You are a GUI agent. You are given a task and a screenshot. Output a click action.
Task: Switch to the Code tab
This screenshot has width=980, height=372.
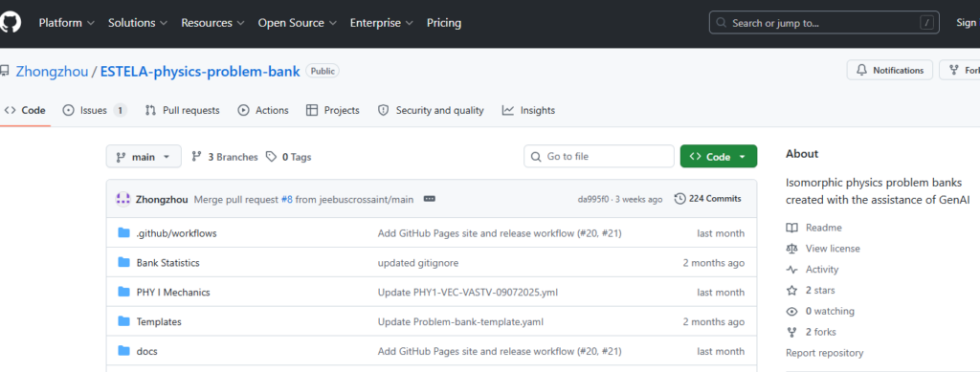tap(26, 111)
